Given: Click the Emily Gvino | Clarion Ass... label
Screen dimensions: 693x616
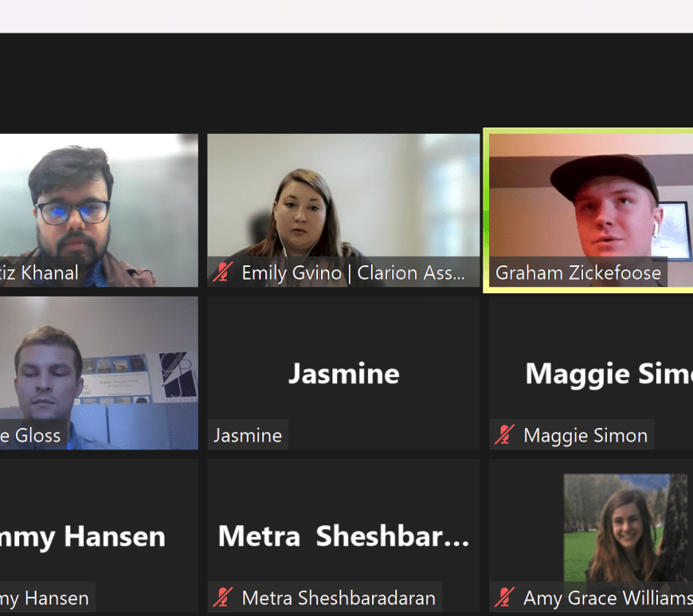Looking at the screenshot, I should click(353, 273).
